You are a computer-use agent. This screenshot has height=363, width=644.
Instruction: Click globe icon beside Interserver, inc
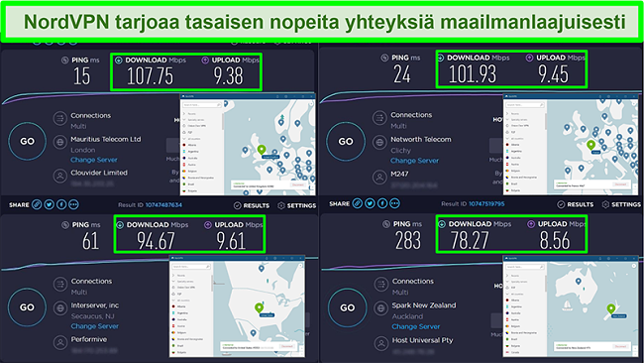click(60, 308)
